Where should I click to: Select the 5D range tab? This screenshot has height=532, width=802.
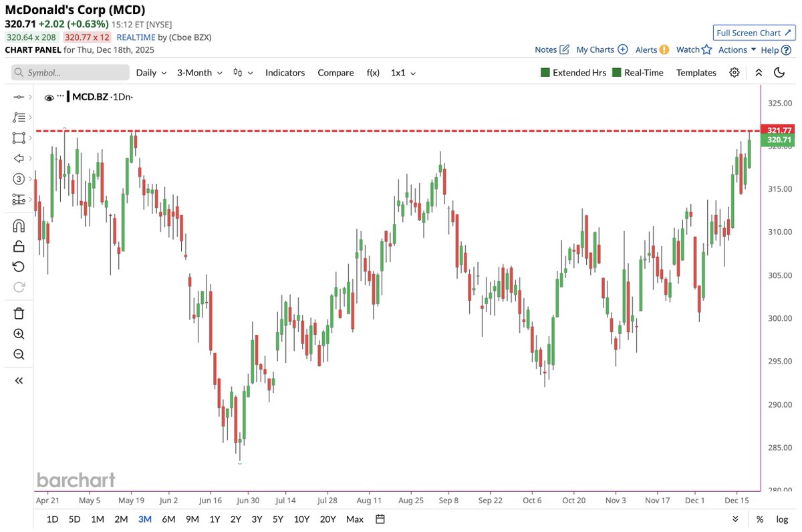[75, 519]
